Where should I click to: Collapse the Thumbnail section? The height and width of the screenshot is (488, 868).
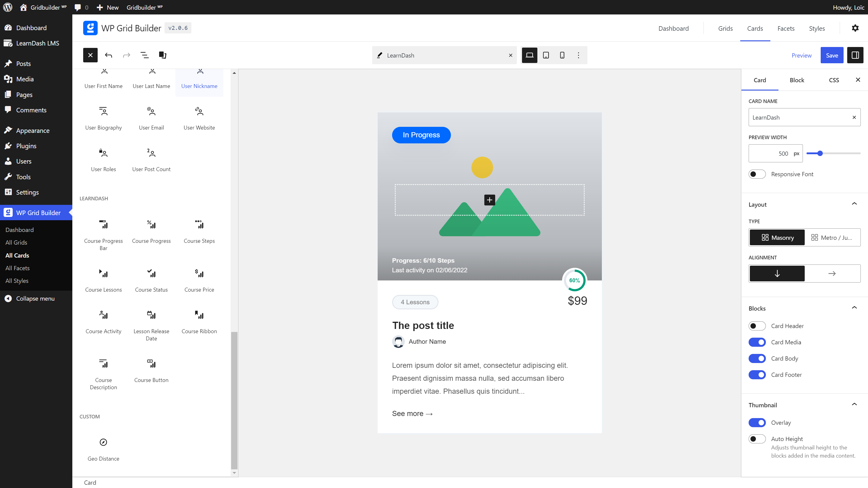point(854,404)
